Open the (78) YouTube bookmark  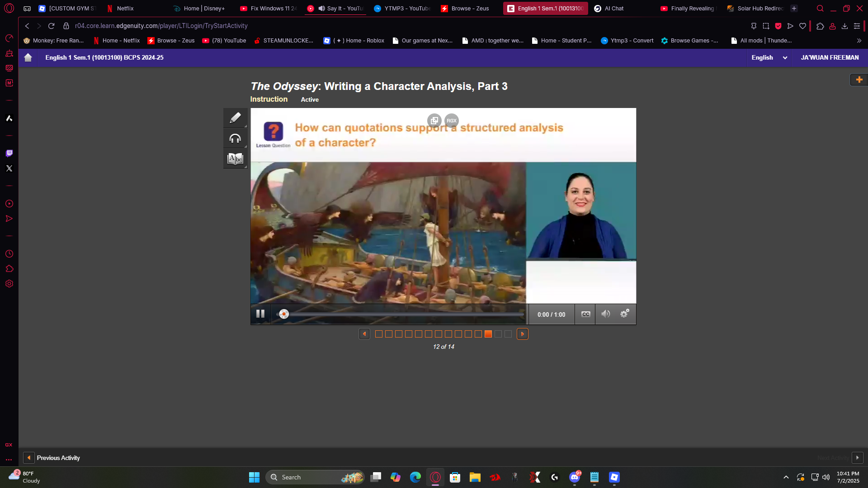(x=224, y=41)
